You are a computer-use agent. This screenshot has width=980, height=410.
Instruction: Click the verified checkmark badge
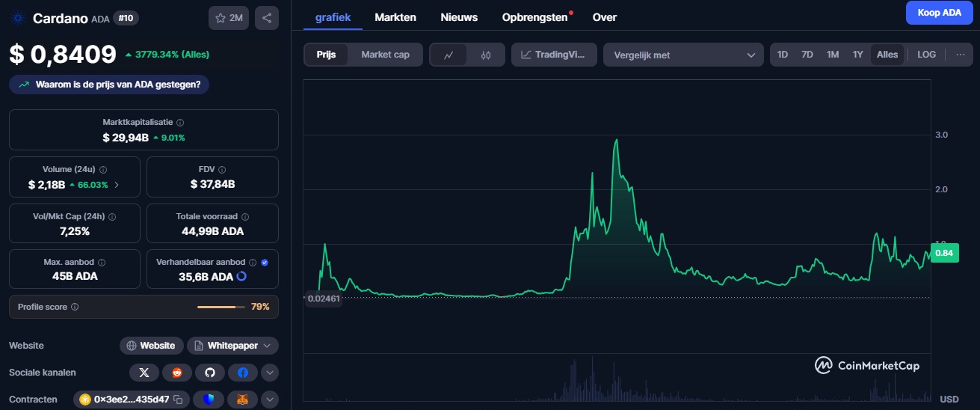coord(265,263)
